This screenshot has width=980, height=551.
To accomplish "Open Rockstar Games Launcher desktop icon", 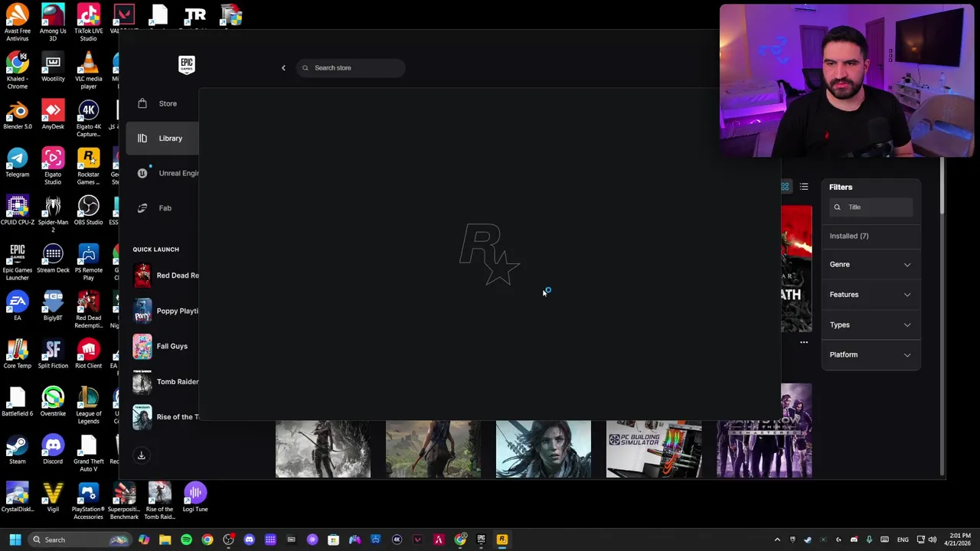I will point(88,167).
